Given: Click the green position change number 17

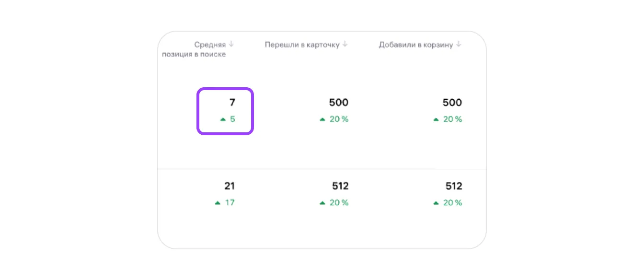Looking at the screenshot, I should [230, 203].
